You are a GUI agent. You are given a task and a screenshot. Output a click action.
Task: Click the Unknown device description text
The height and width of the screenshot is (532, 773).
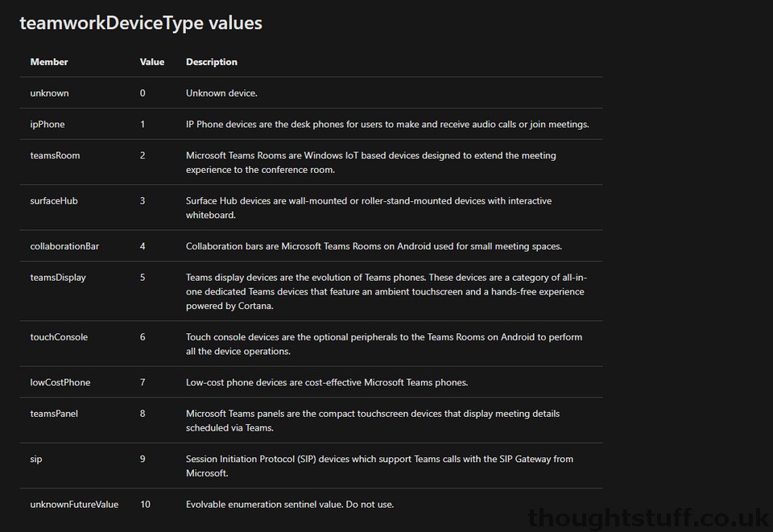221,93
